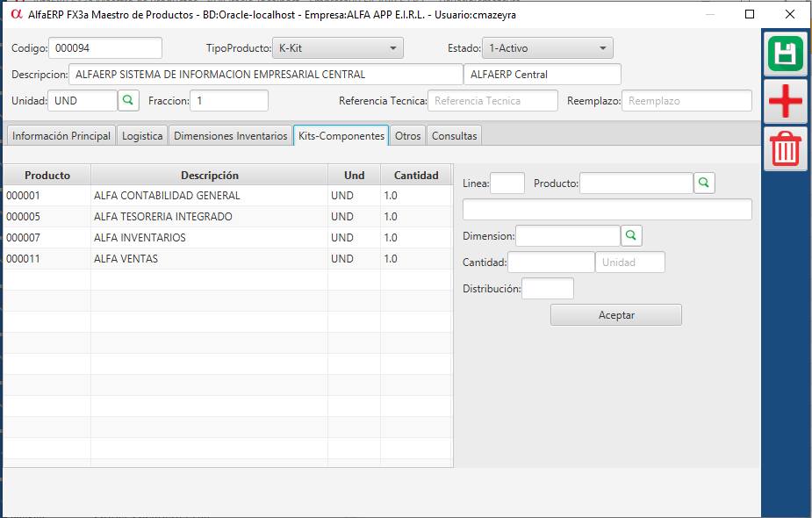The image size is (812, 518).
Task: Select the ALFA CONTABILIDAD GENERAL row
Action: coord(166,196)
